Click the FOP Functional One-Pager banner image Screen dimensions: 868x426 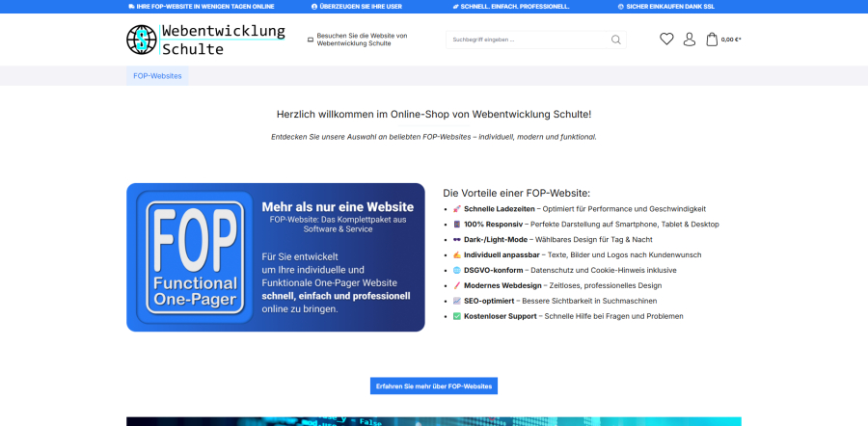pos(275,257)
